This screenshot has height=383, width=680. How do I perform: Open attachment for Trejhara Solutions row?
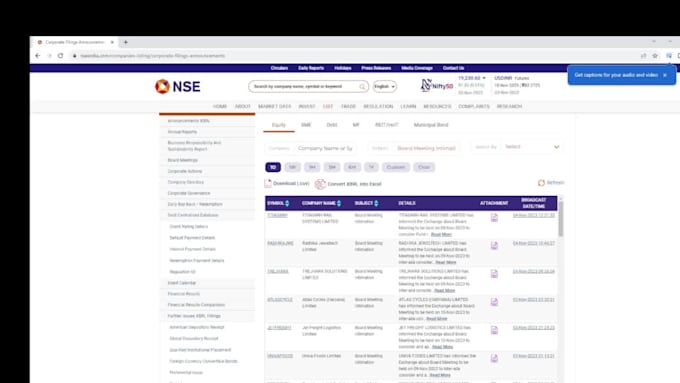tap(494, 274)
